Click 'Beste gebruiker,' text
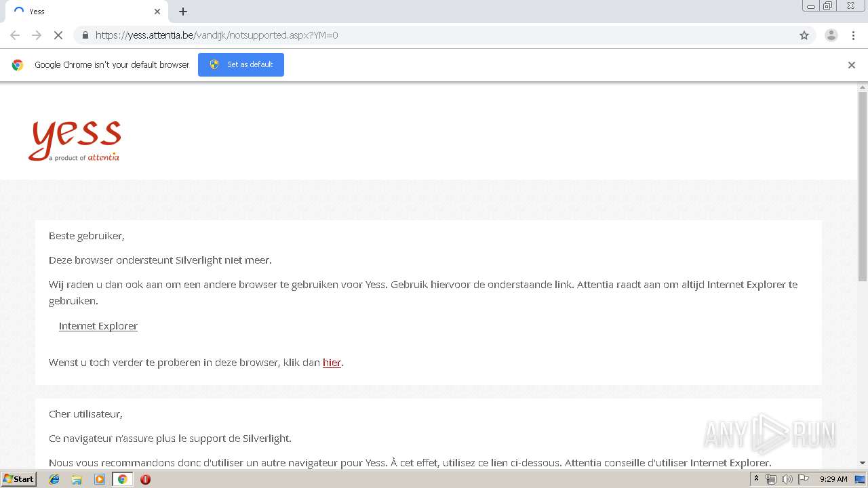The height and width of the screenshot is (488, 868). click(x=87, y=236)
